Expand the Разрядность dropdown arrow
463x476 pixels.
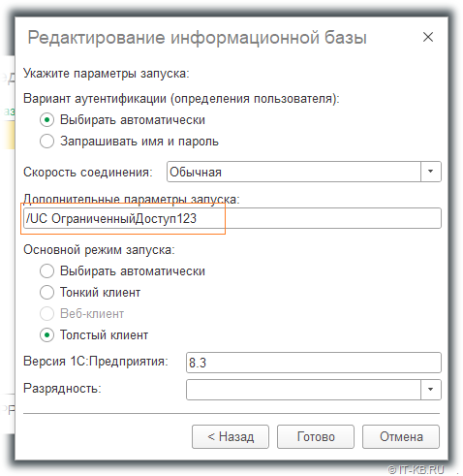pyautogui.click(x=431, y=390)
